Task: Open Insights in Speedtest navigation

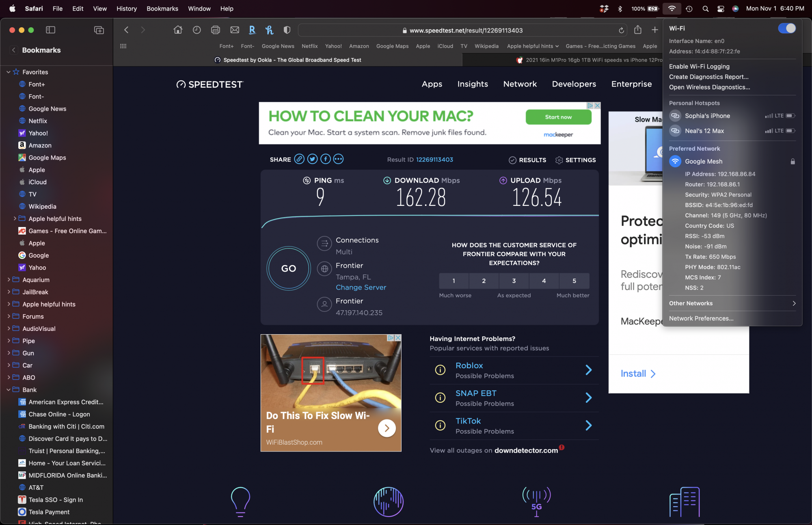Action: pyautogui.click(x=473, y=84)
